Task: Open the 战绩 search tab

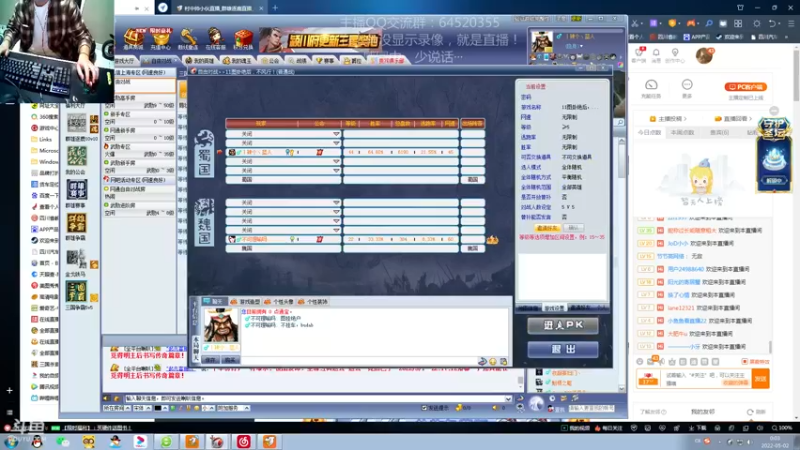Action: click(297, 61)
